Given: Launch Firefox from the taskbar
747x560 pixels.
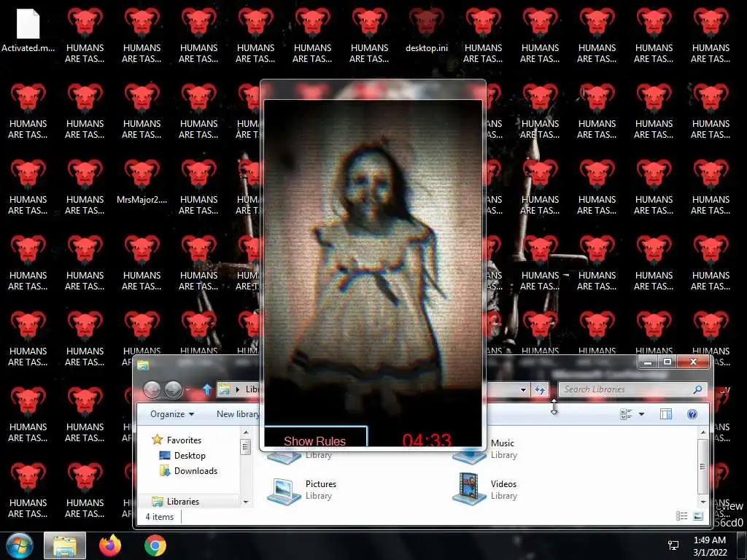Looking at the screenshot, I should [x=110, y=545].
